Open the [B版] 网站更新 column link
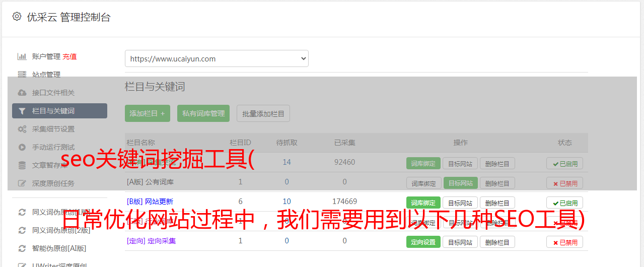644x267 pixels. tap(151, 201)
